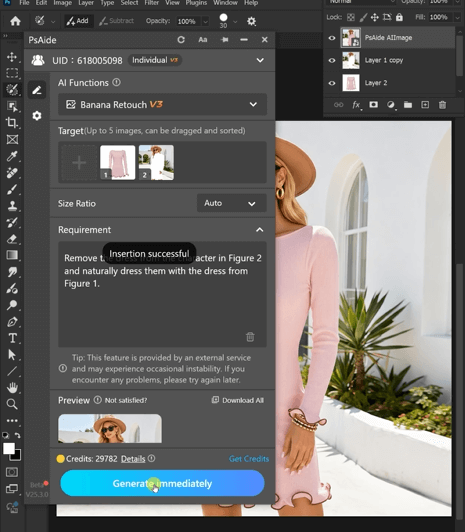Select the Hand tool
Image resolution: width=465 pixels, height=532 pixels.
[x=12, y=387]
